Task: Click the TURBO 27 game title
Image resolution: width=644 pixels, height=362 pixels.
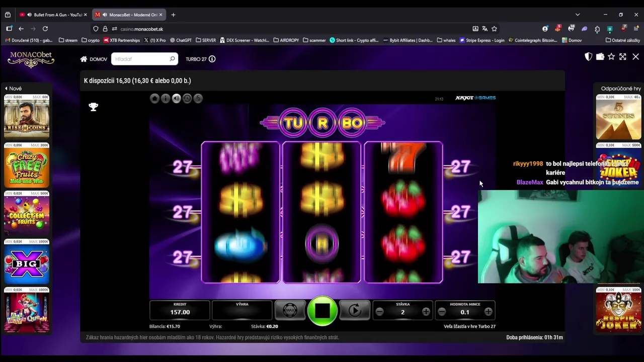Action: click(x=196, y=59)
